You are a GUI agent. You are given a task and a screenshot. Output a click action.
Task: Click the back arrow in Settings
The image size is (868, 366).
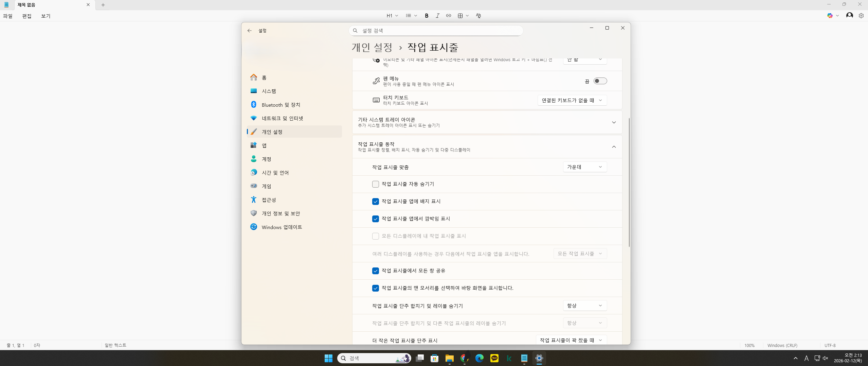(x=250, y=31)
